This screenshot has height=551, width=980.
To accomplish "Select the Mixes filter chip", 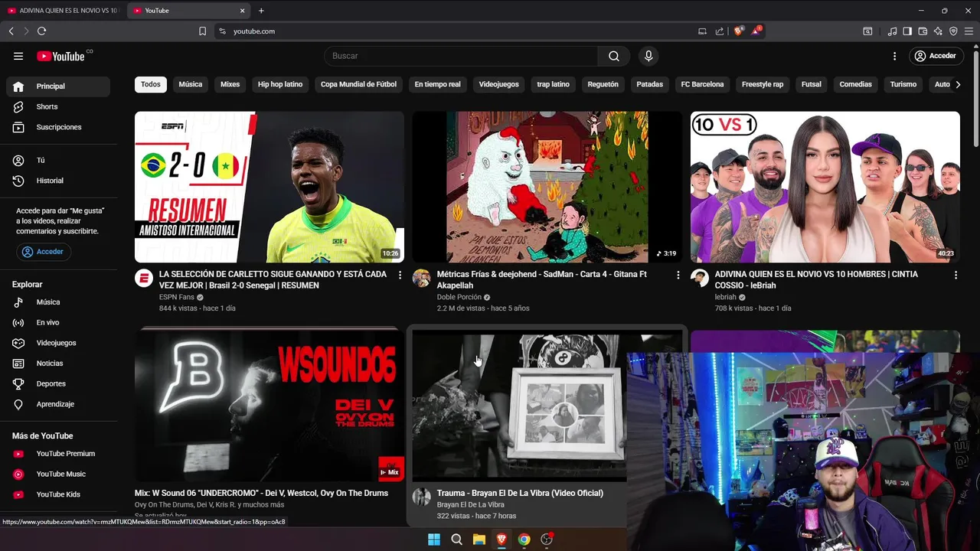I will 230,84.
